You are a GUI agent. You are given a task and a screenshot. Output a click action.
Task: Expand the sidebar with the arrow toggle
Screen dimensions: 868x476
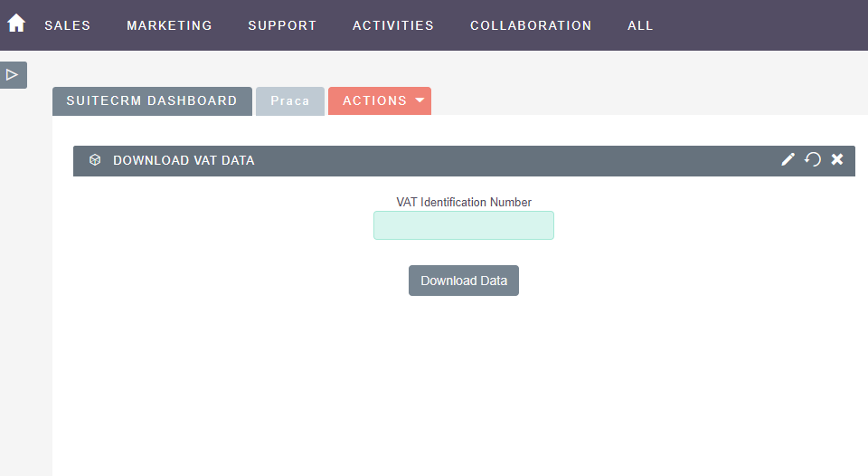[14, 75]
